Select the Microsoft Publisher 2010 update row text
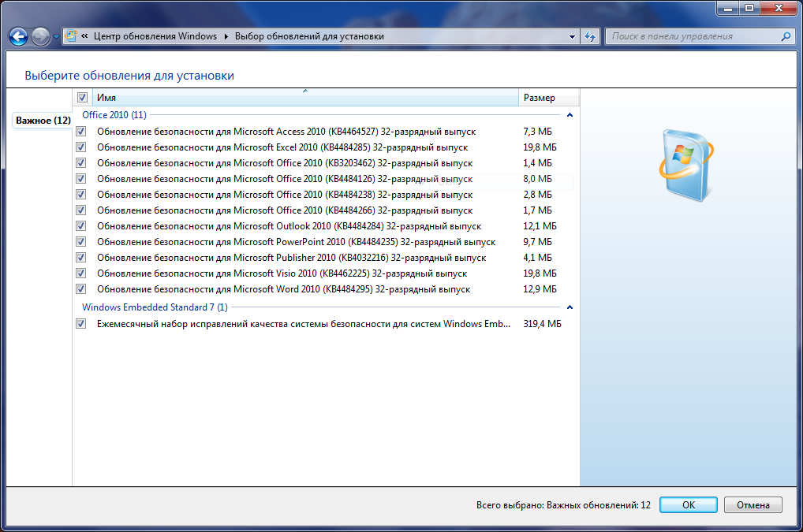 coord(291,257)
